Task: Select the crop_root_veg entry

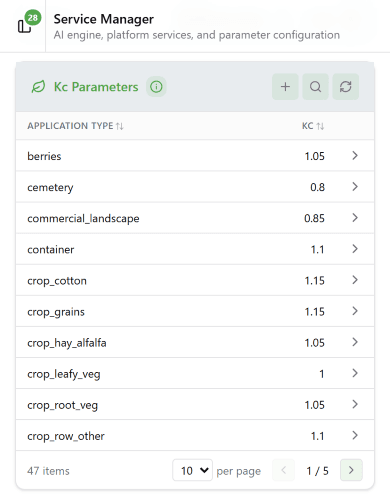Action: (x=63, y=405)
